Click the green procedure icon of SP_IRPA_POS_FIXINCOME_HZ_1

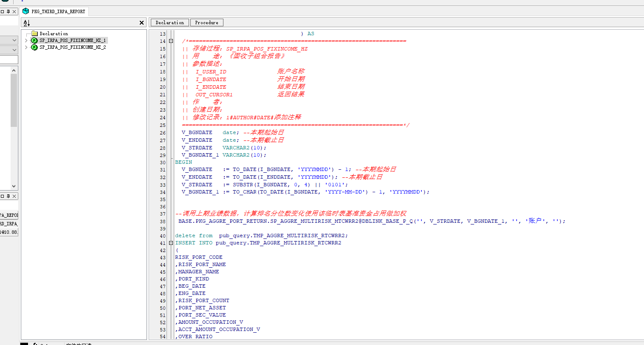[34, 40]
